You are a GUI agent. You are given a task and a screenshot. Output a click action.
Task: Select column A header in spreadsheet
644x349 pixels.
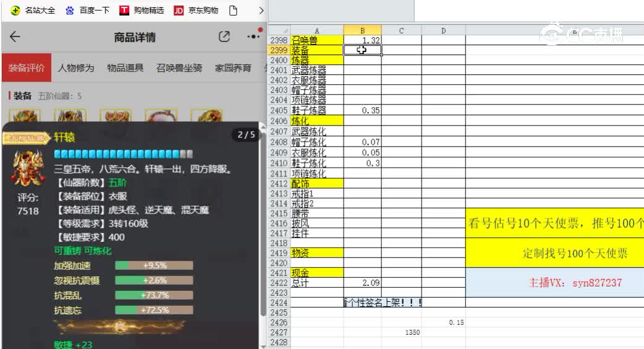tap(316, 30)
